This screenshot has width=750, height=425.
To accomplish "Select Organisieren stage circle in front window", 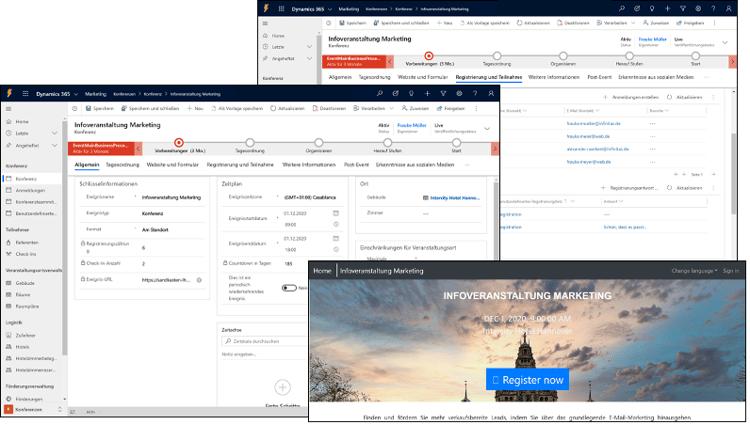I will (319, 142).
